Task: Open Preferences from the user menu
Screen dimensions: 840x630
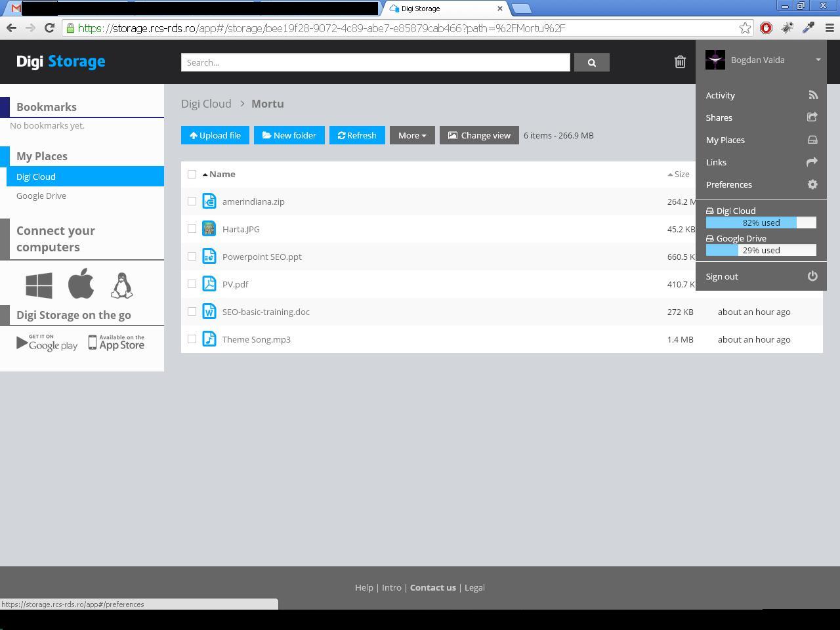Action: pos(729,184)
